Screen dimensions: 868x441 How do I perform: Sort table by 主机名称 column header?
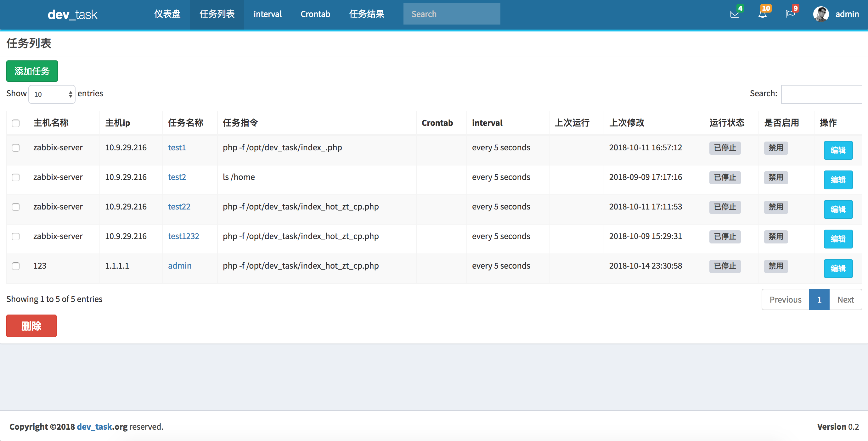pyautogui.click(x=51, y=123)
